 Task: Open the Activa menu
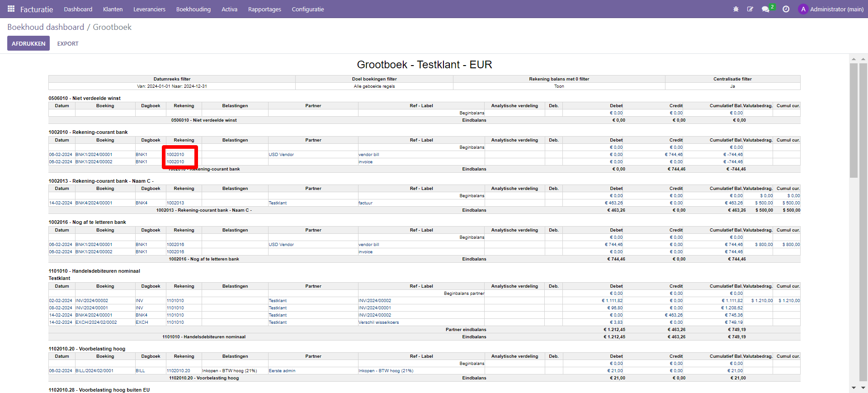click(x=229, y=9)
